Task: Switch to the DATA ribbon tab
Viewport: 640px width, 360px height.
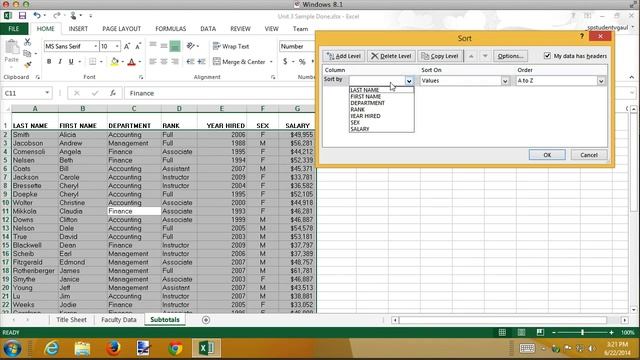Action: tap(208, 29)
